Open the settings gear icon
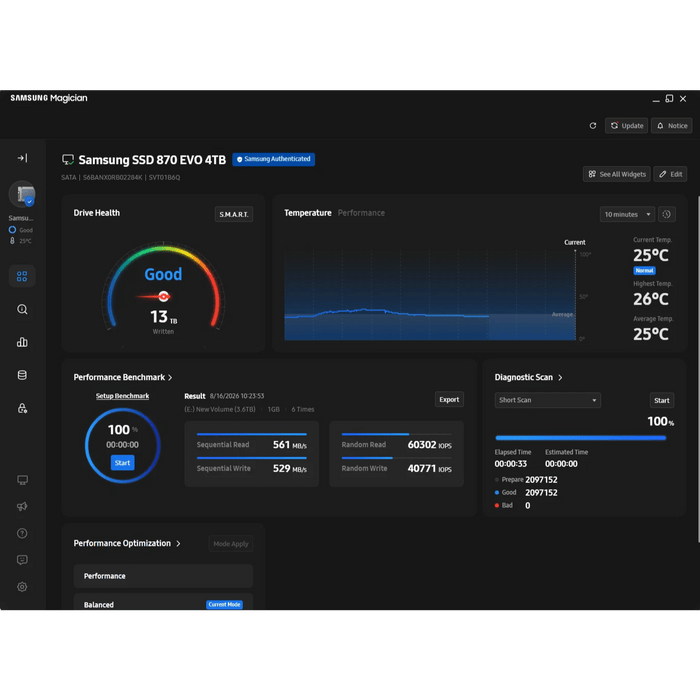The width and height of the screenshot is (700, 700). 22,587
